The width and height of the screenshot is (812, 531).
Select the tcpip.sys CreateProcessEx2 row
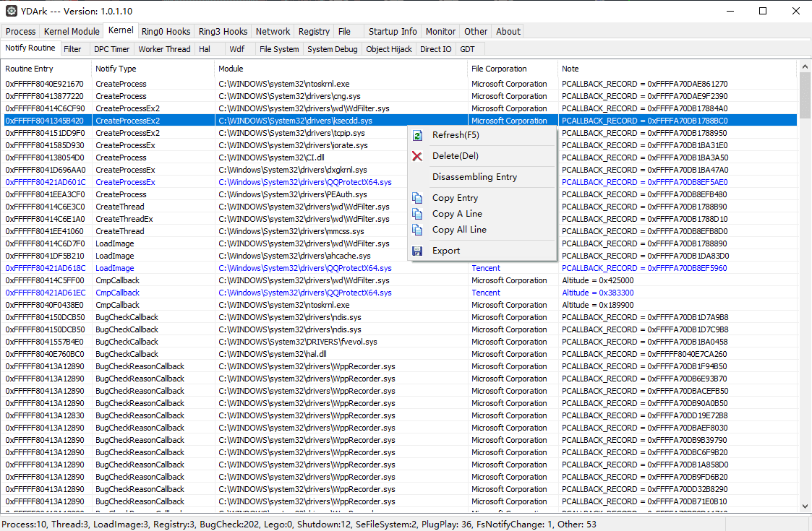(x=398, y=133)
